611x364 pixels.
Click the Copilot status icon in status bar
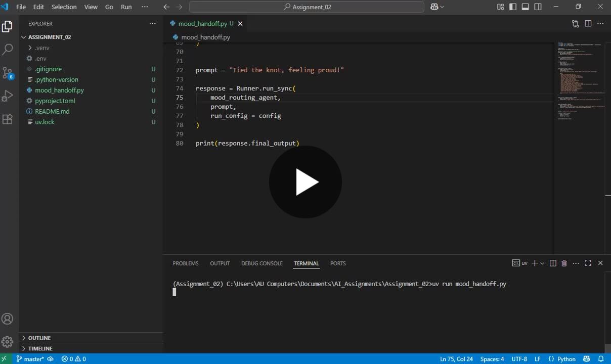click(585, 359)
